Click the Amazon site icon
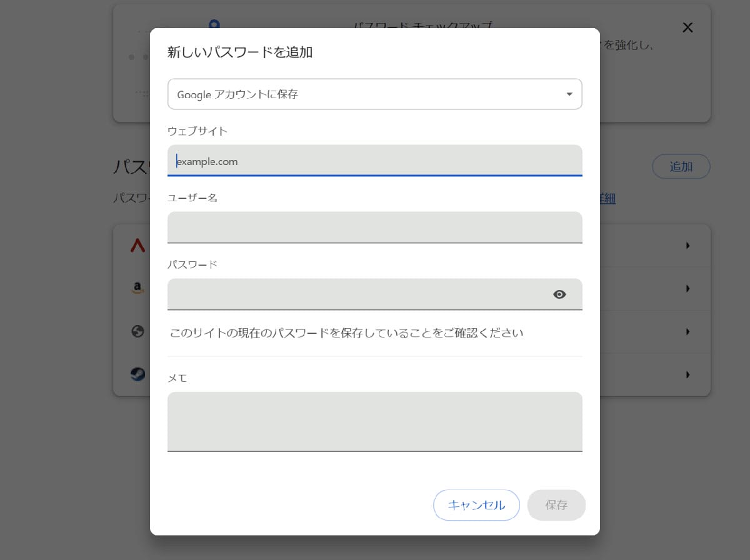Viewport: 750px width, 560px height. (x=137, y=288)
